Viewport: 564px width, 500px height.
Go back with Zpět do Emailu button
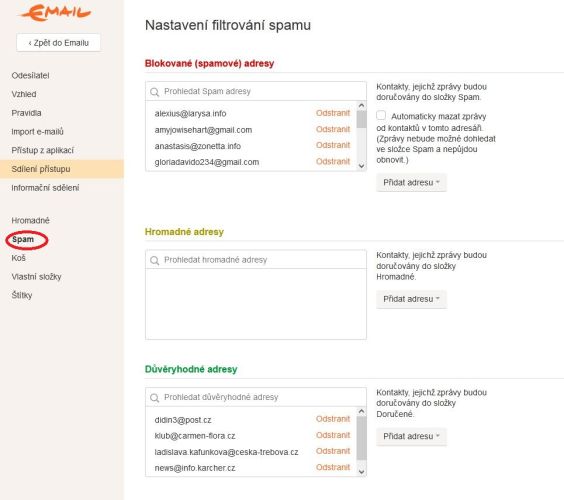58,43
